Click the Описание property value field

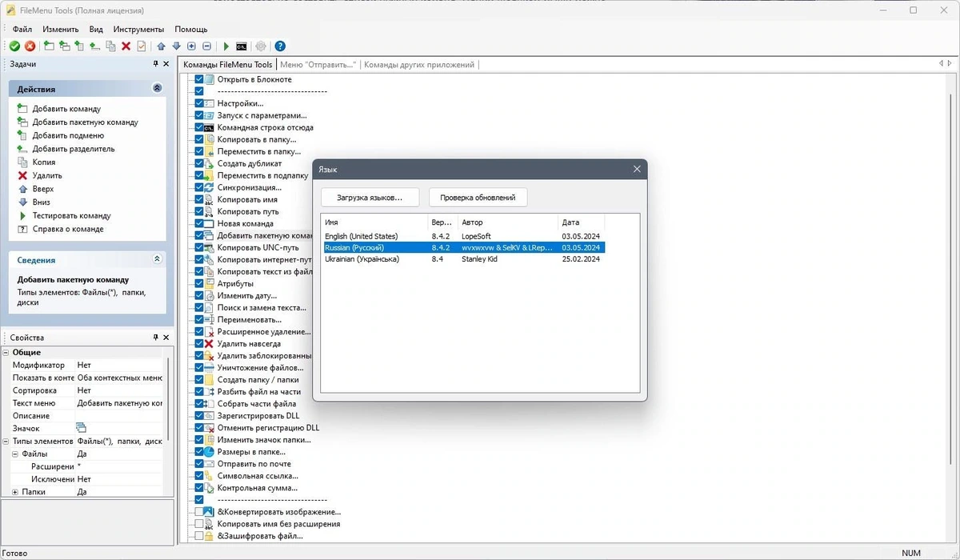pyautogui.click(x=119, y=416)
